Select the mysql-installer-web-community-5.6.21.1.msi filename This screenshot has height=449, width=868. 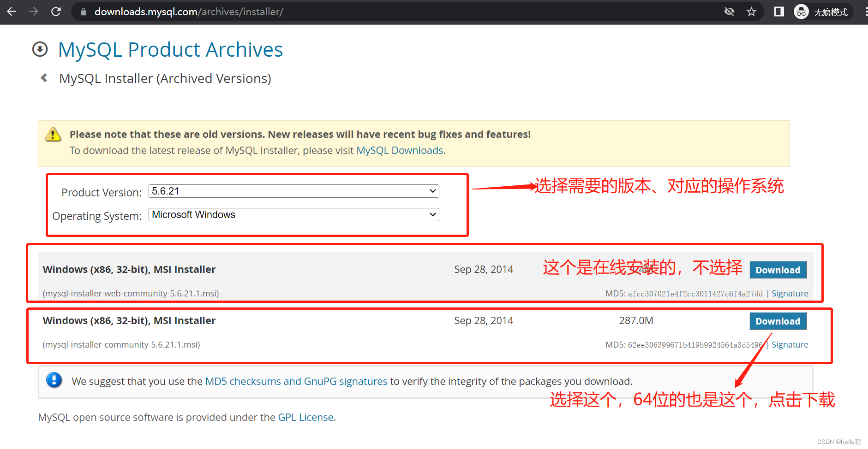tap(131, 294)
